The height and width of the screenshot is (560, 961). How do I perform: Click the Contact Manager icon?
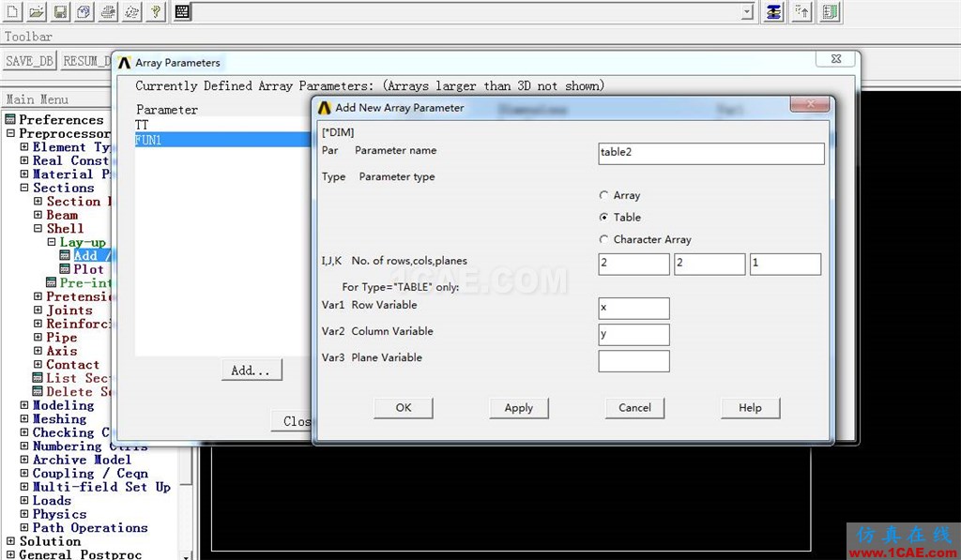click(831, 11)
